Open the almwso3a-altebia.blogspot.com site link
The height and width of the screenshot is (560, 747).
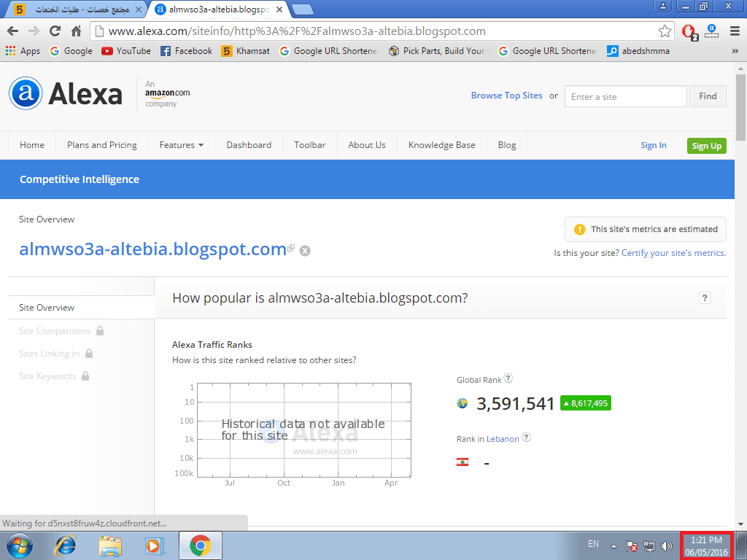[x=152, y=249]
